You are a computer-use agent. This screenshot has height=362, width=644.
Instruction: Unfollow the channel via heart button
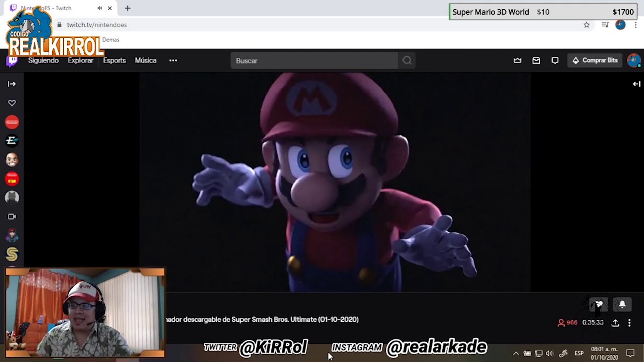click(x=599, y=304)
